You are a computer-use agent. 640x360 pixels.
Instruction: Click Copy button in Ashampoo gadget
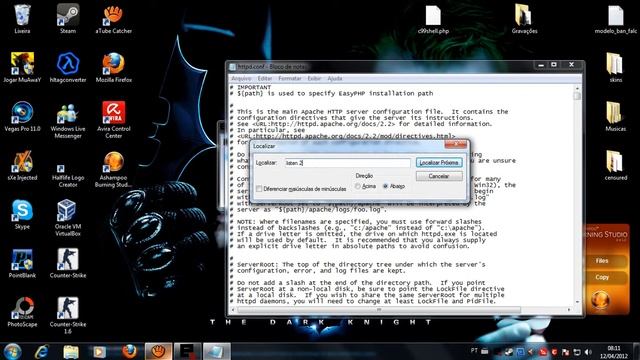(602, 277)
